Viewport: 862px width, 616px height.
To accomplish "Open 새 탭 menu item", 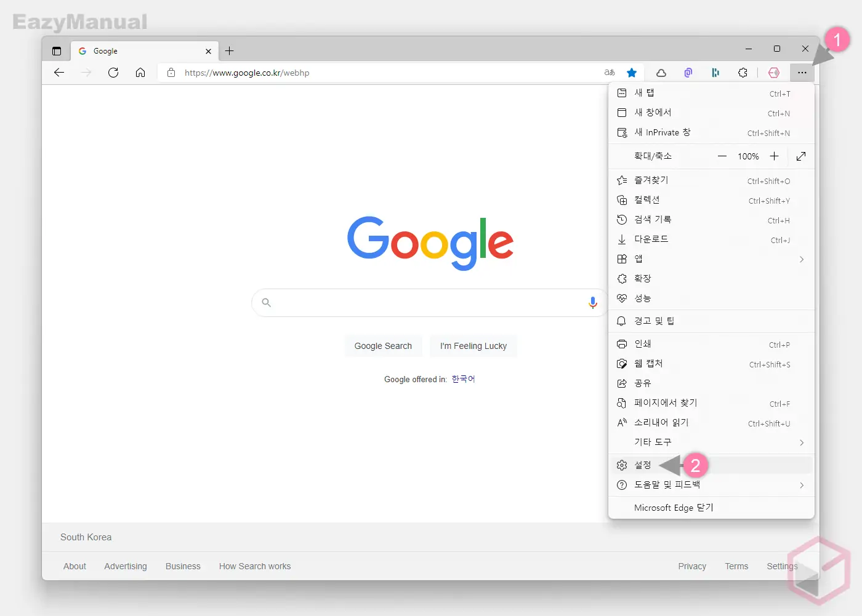I will 711,93.
